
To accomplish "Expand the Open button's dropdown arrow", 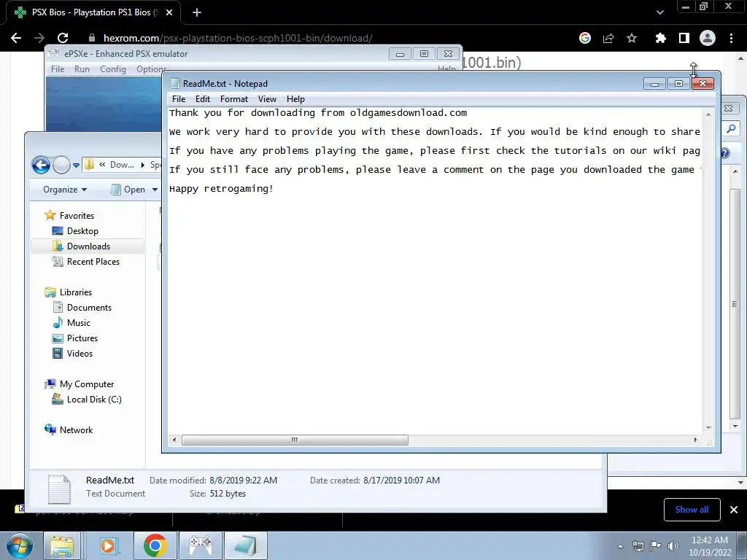I will [155, 190].
